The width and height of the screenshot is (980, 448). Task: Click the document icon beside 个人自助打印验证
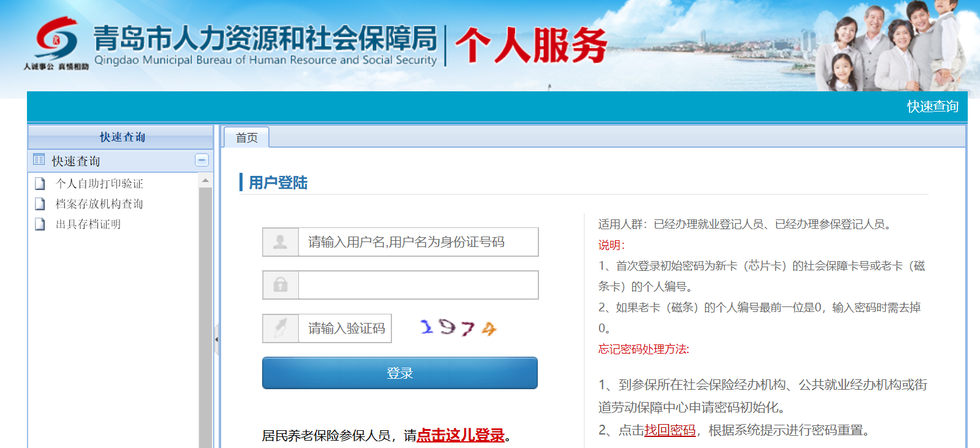(x=40, y=183)
